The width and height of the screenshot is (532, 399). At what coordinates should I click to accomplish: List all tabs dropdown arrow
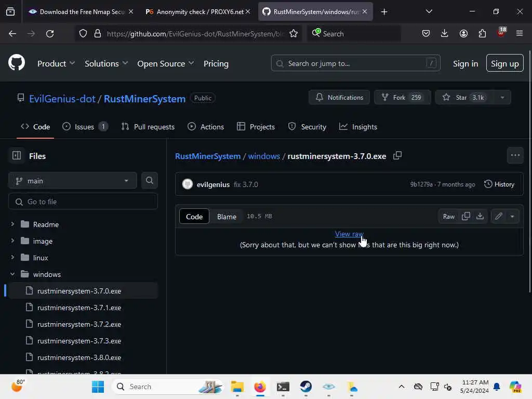(429, 12)
